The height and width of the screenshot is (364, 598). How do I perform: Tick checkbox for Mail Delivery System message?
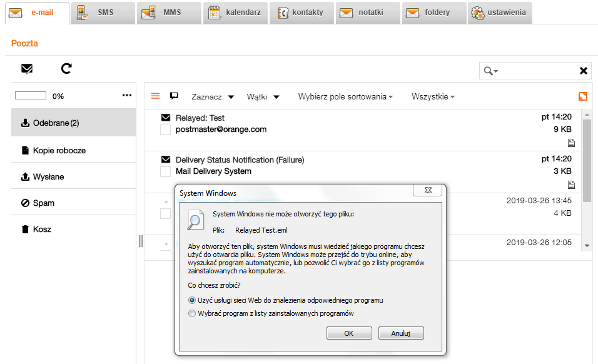pyautogui.click(x=166, y=171)
